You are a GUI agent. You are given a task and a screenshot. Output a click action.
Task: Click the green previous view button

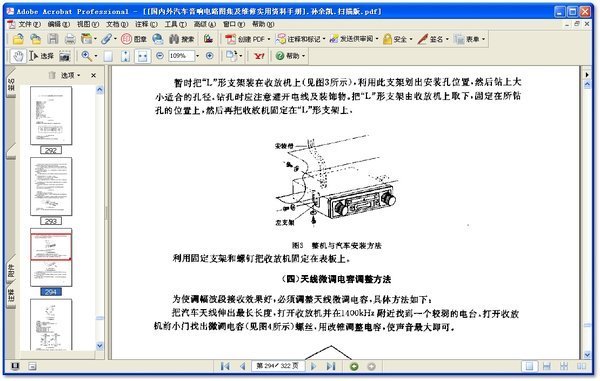[x=354, y=366]
